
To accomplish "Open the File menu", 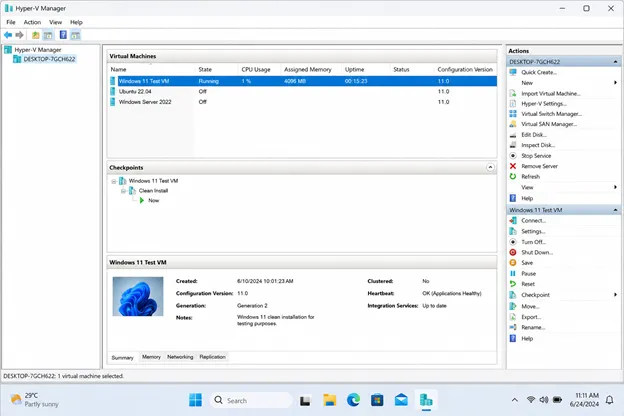I will tap(11, 22).
